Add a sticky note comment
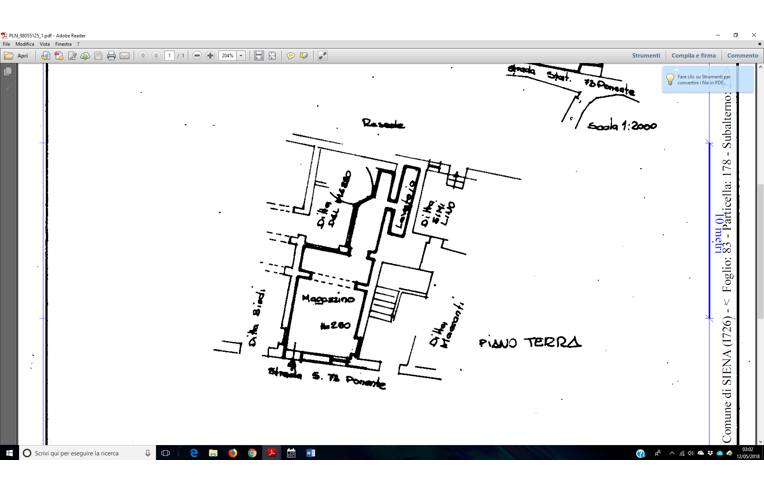The image size is (764, 492). (x=291, y=56)
